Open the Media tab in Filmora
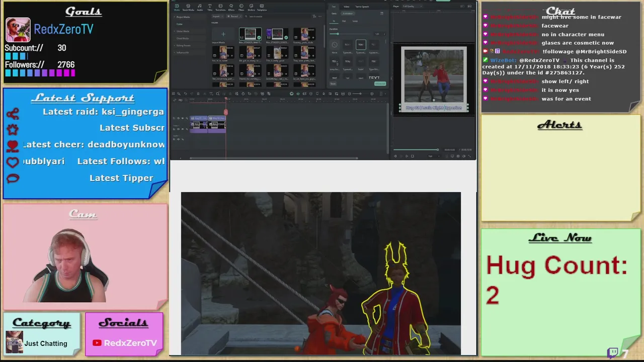644x362 pixels. tap(177, 8)
